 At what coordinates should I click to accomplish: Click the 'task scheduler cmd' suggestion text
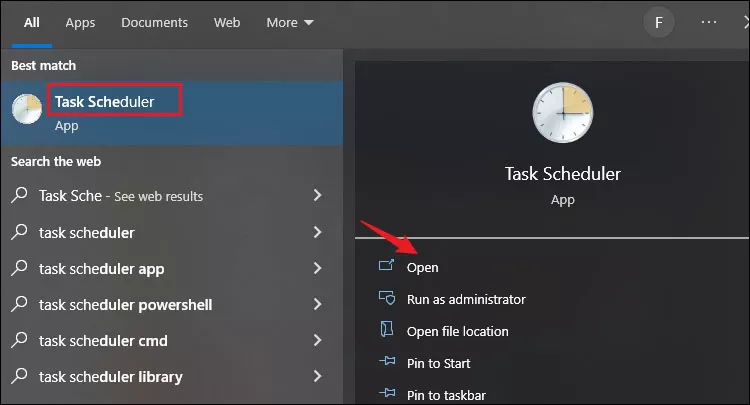[x=103, y=341]
